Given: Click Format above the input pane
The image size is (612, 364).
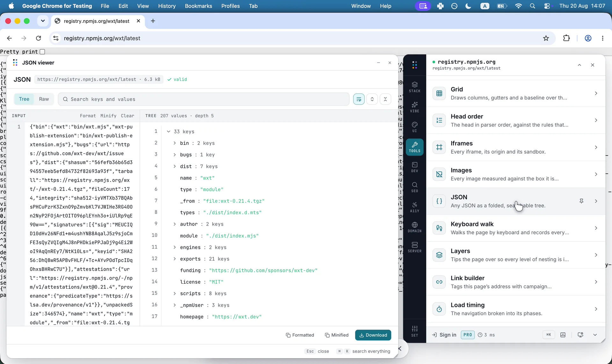Looking at the screenshot, I should (x=88, y=116).
